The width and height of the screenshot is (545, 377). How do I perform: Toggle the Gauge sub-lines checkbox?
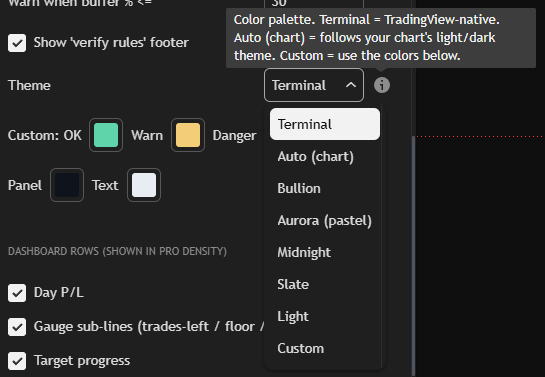(17, 327)
